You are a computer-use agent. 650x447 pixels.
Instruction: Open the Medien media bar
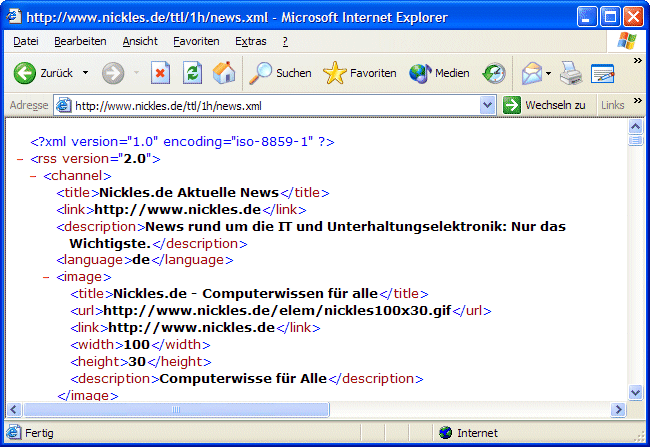click(439, 73)
